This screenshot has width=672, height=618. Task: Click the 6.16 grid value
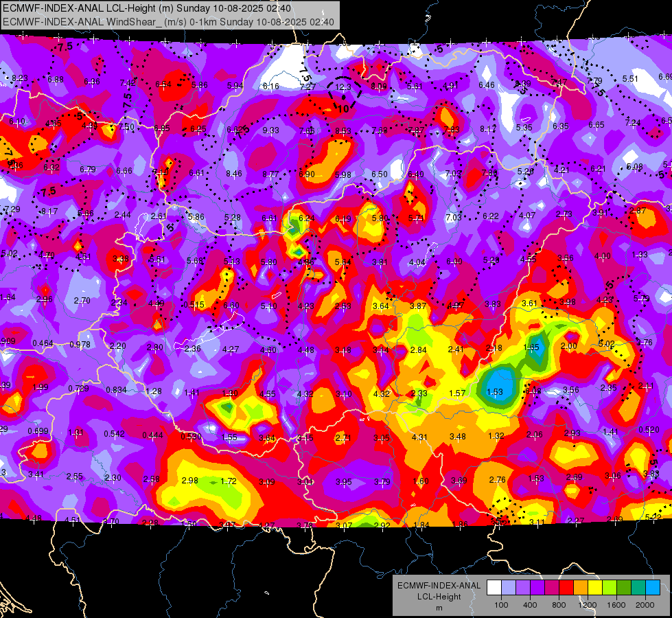(x=271, y=87)
